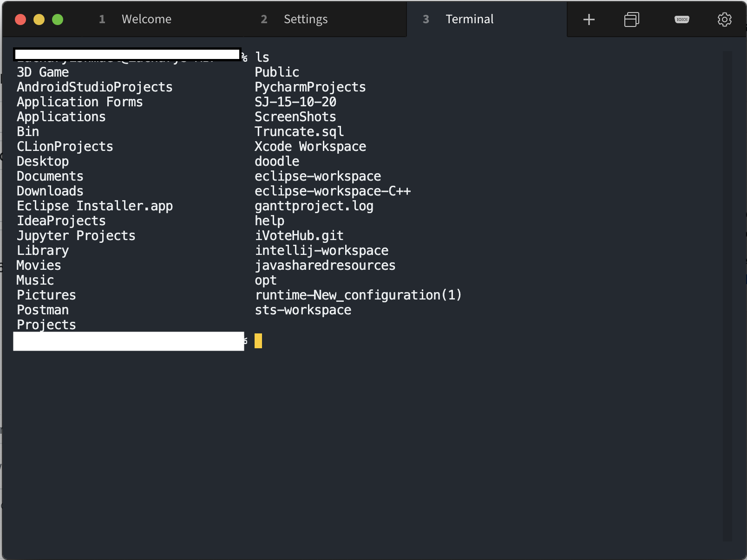Click the redacted prompt bar at the bottom
The height and width of the screenshot is (560, 747).
pos(129,341)
